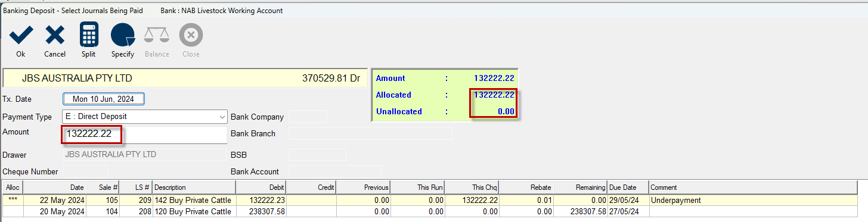Click the Previous column header
This screenshot has height=222, width=868.
tap(363, 187)
